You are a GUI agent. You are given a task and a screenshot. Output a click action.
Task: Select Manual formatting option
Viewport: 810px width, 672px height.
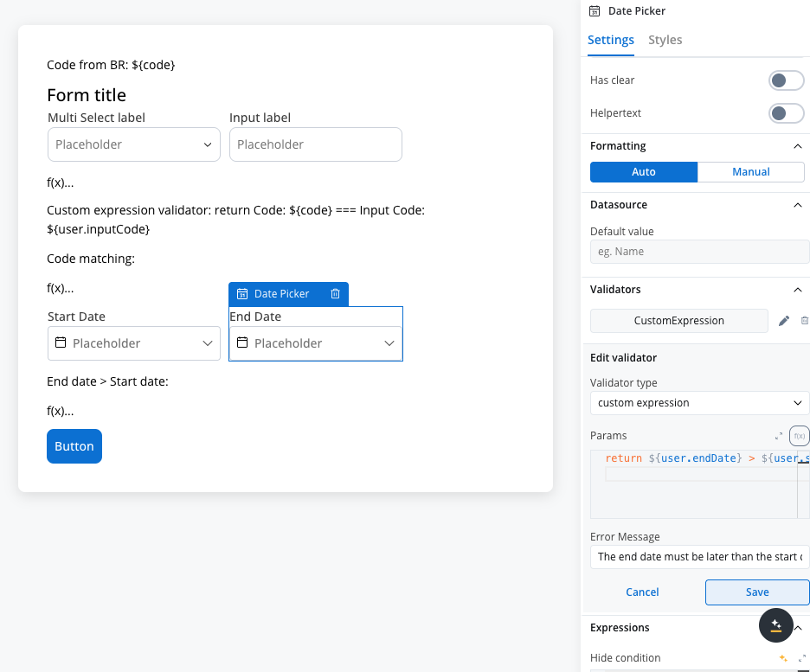750,172
